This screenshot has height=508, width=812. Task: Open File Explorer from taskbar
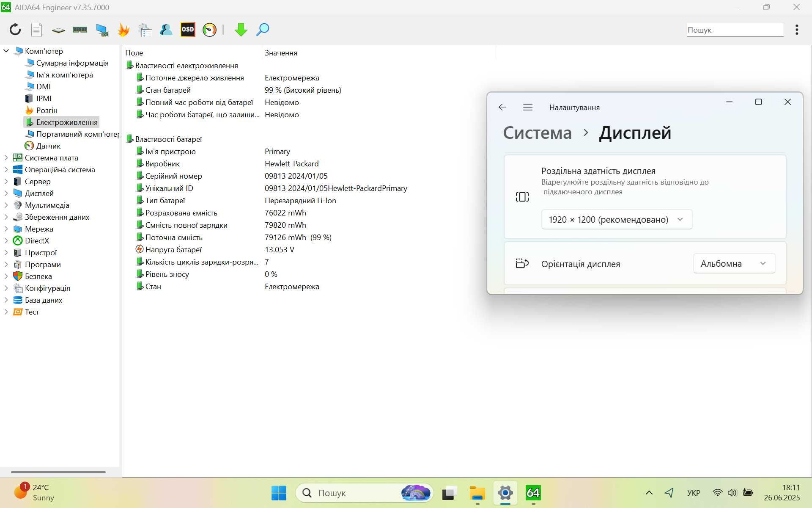pos(477,493)
